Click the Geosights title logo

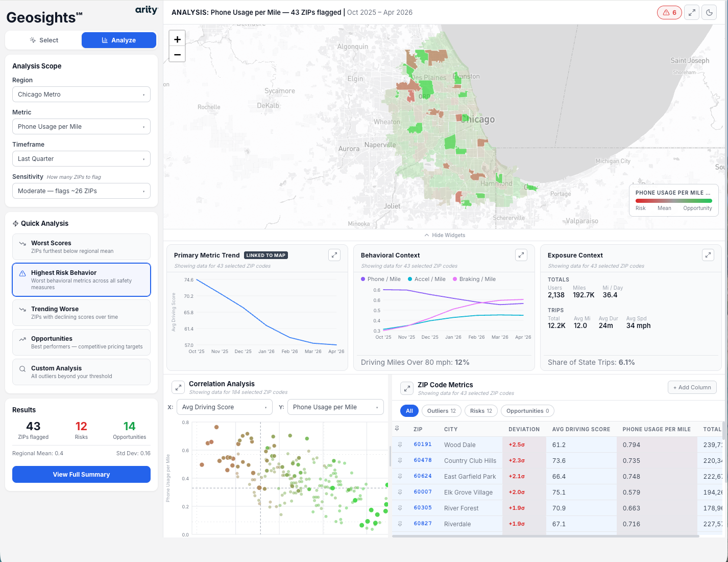(x=44, y=17)
